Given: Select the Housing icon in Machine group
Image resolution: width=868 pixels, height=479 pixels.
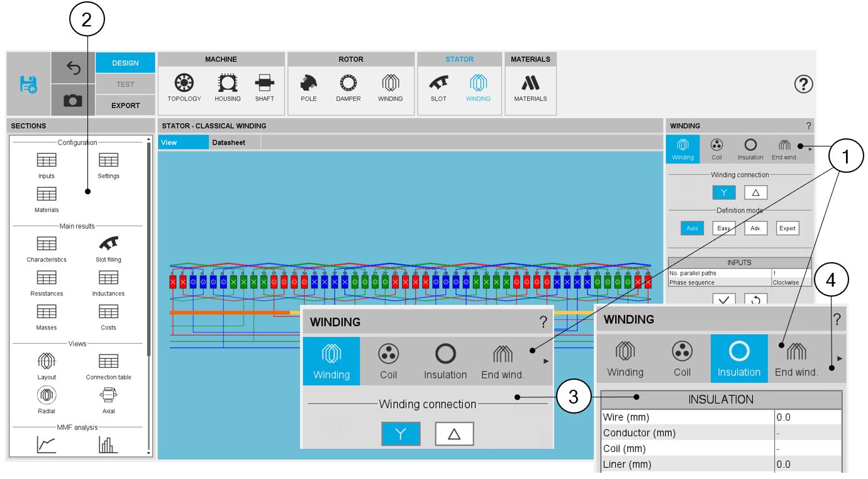Looking at the screenshot, I should coord(227,87).
